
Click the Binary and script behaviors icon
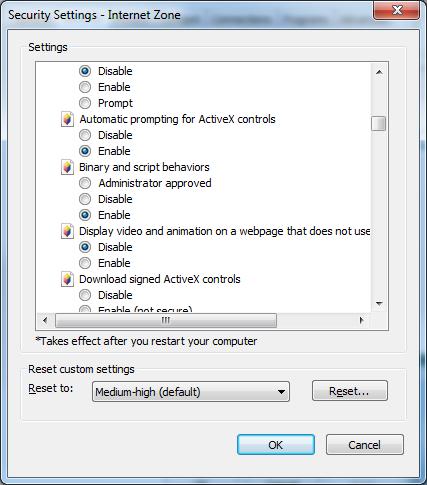pyautogui.click(x=67, y=167)
